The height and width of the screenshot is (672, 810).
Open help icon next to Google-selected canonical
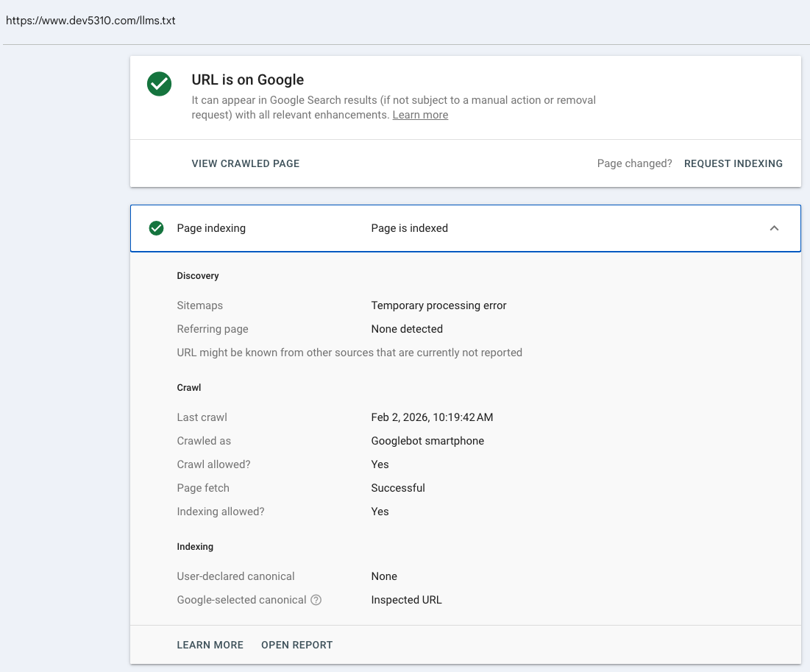point(316,600)
